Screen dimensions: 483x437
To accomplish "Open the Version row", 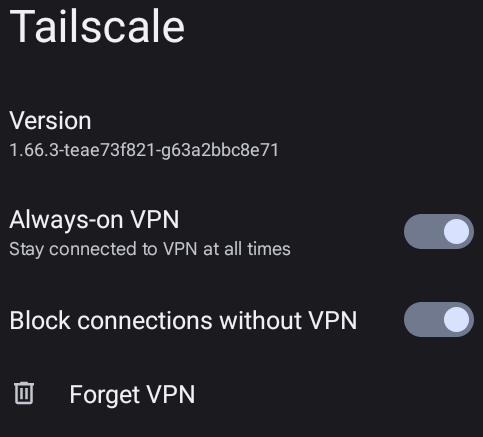I will click(241, 134).
